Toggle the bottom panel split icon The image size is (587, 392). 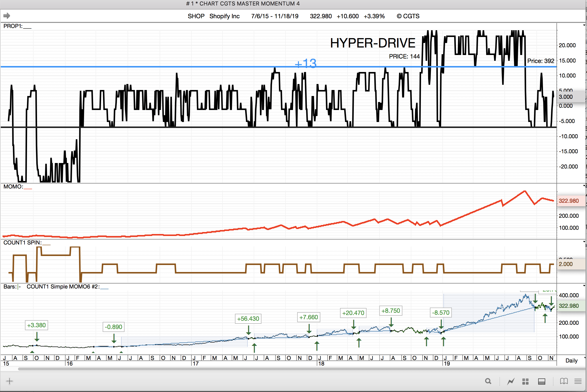click(x=542, y=381)
